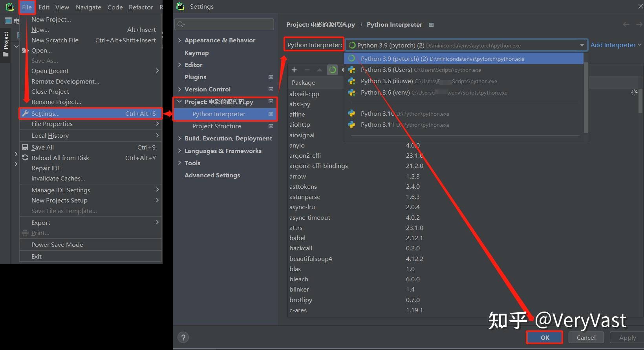Open the help question mark button
Screen dimensions: 644x350
(183, 337)
